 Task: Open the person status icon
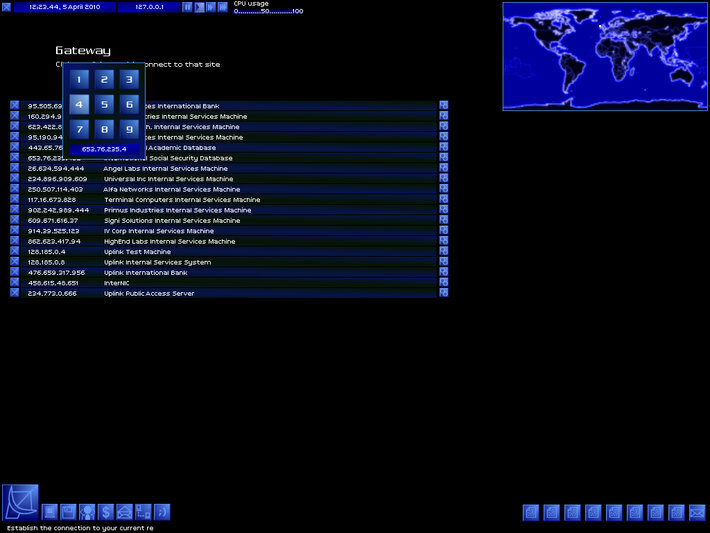pos(87,512)
